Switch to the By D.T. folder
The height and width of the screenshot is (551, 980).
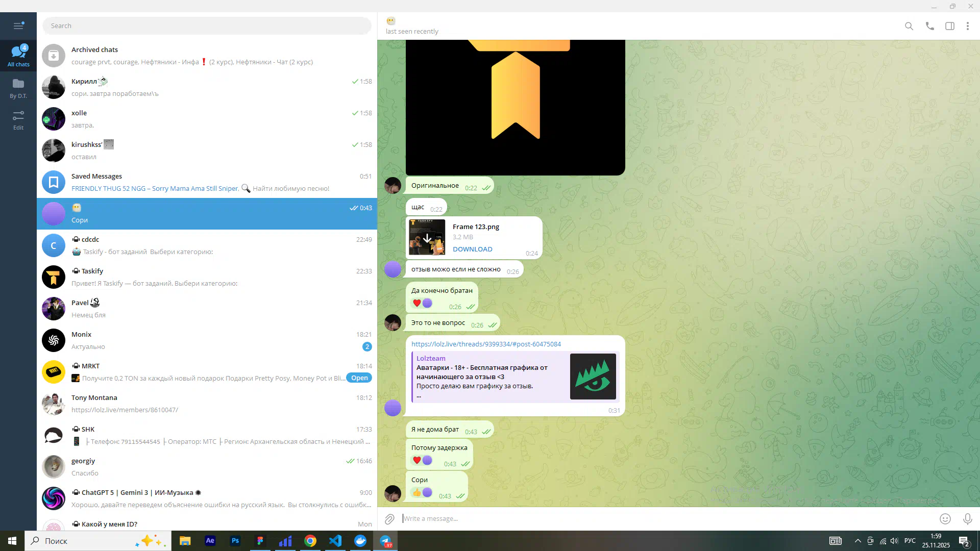18,88
